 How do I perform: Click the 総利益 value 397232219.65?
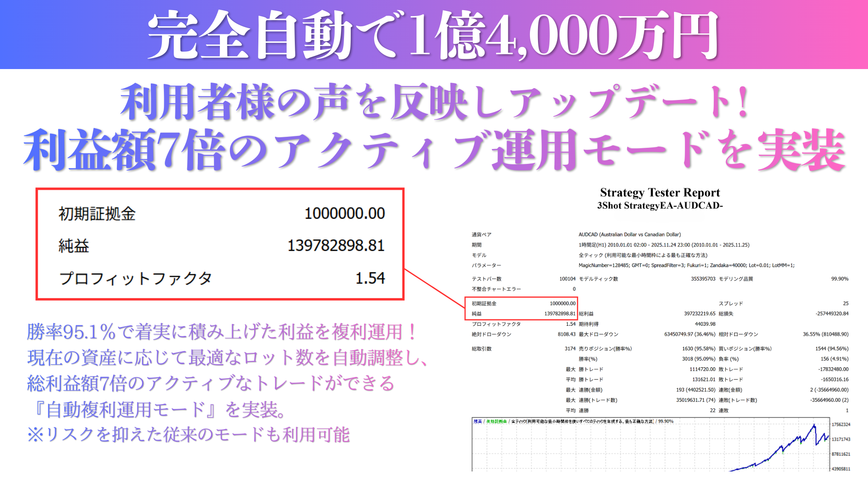point(699,314)
